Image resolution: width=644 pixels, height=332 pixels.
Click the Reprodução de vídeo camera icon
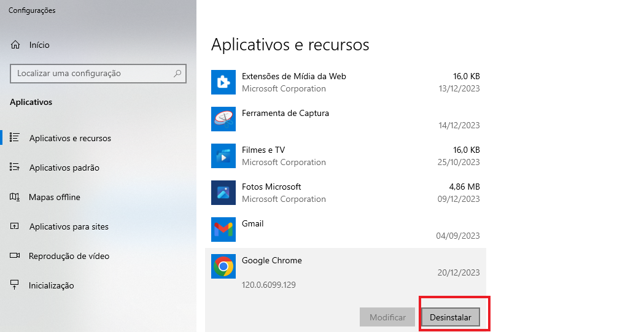[x=15, y=256]
